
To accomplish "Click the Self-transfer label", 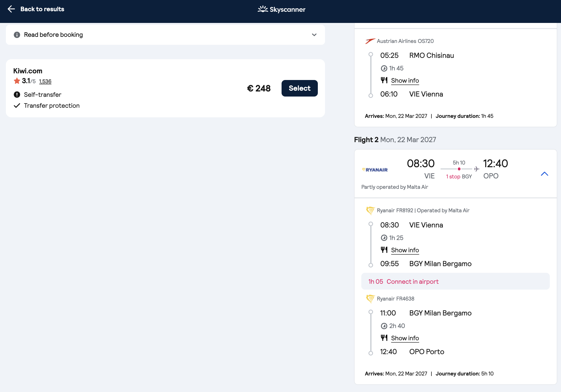I will [x=43, y=95].
